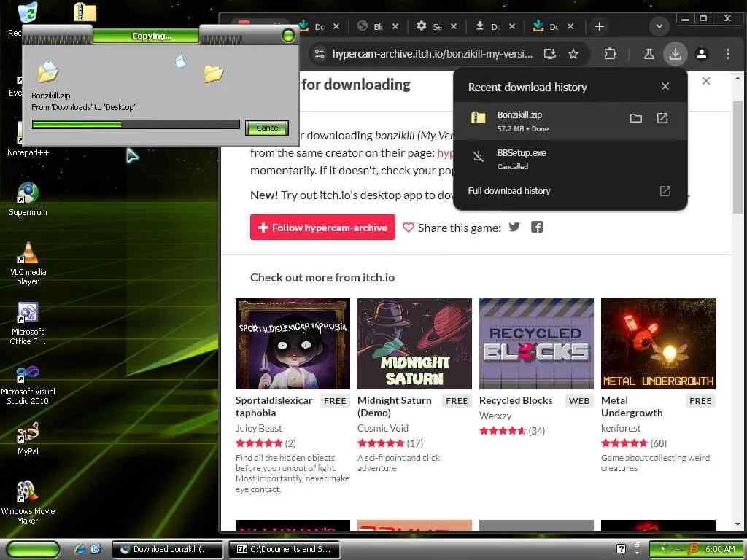Viewport: 747px width, 560px height.
Task: View site information icon in address bar
Action: pyautogui.click(x=320, y=54)
